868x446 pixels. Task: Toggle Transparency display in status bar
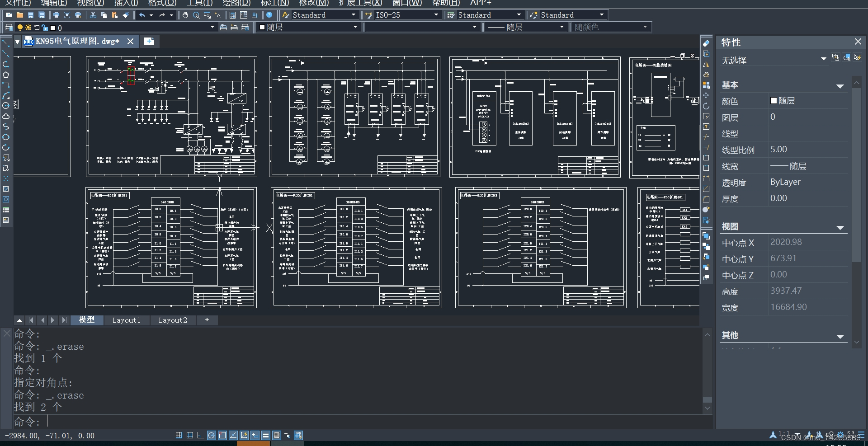277,435
